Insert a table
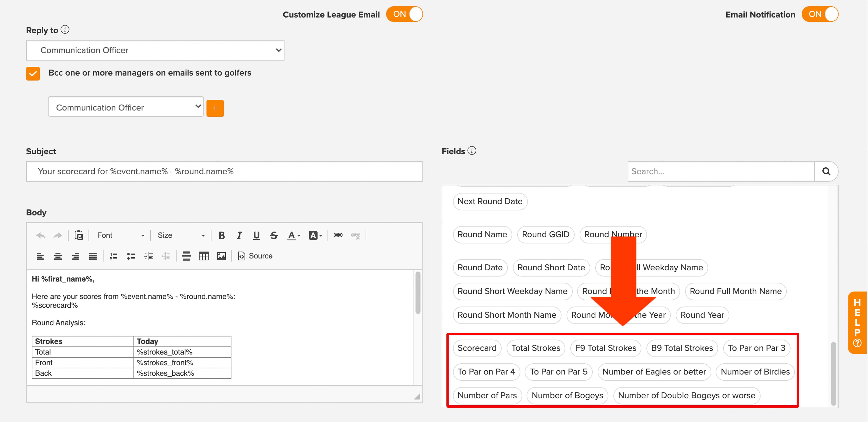 [204, 256]
